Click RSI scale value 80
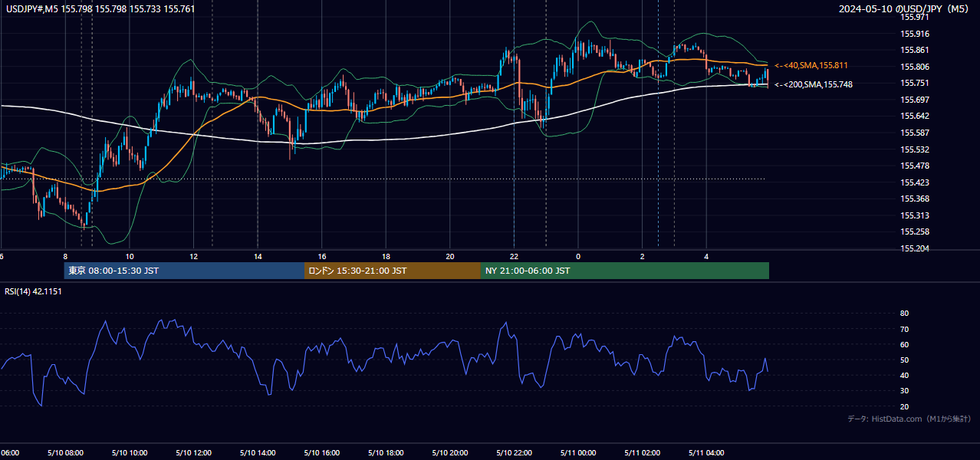This screenshot has height=460, width=980. [x=904, y=314]
